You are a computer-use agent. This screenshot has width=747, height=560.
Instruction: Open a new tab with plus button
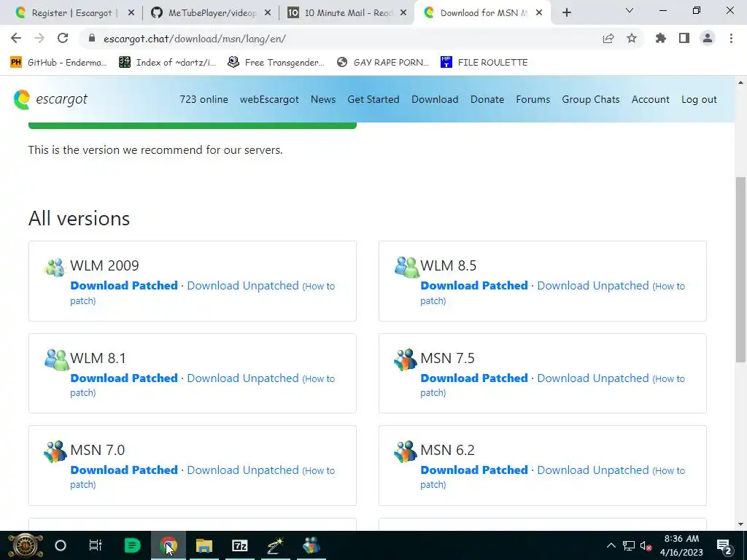click(566, 13)
